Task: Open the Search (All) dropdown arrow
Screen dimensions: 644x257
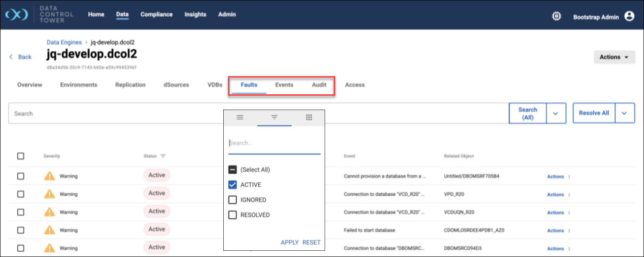Action: (556, 113)
